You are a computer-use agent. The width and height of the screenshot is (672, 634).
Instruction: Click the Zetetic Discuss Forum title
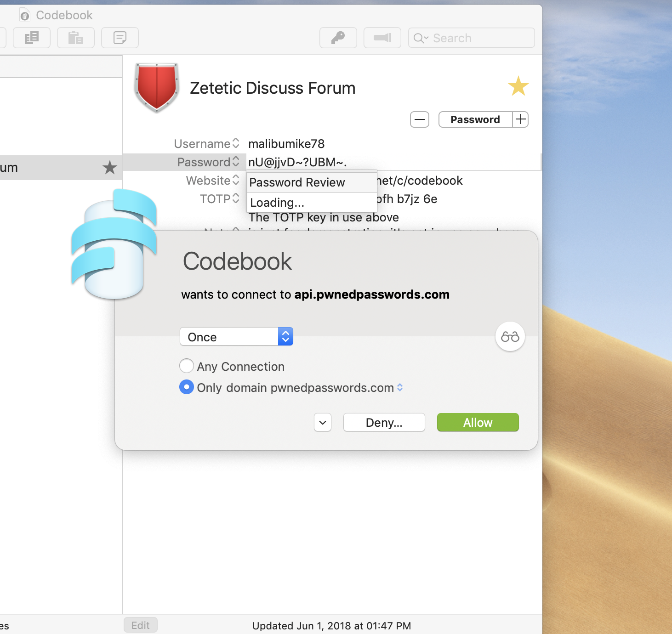click(x=273, y=88)
